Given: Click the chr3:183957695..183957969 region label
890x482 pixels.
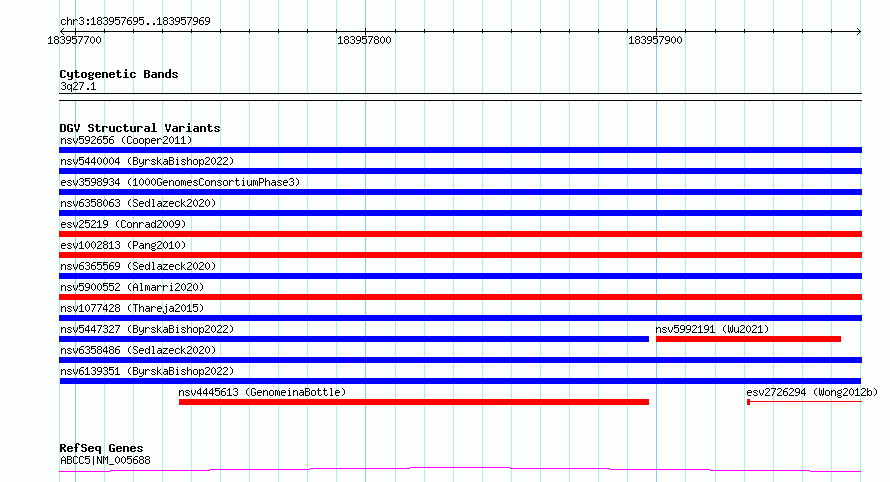Looking at the screenshot, I should tap(135, 21).
